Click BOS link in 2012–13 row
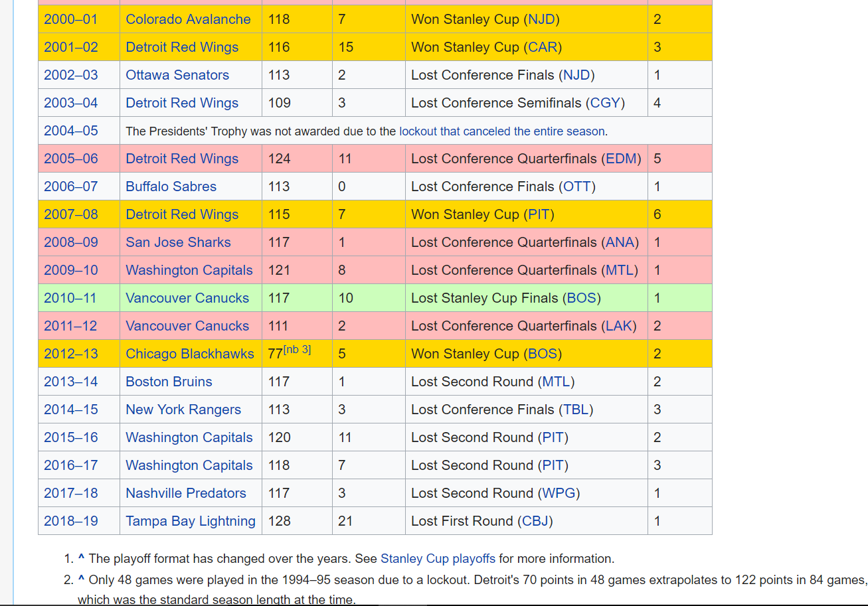This screenshot has height=606, width=868. (542, 354)
